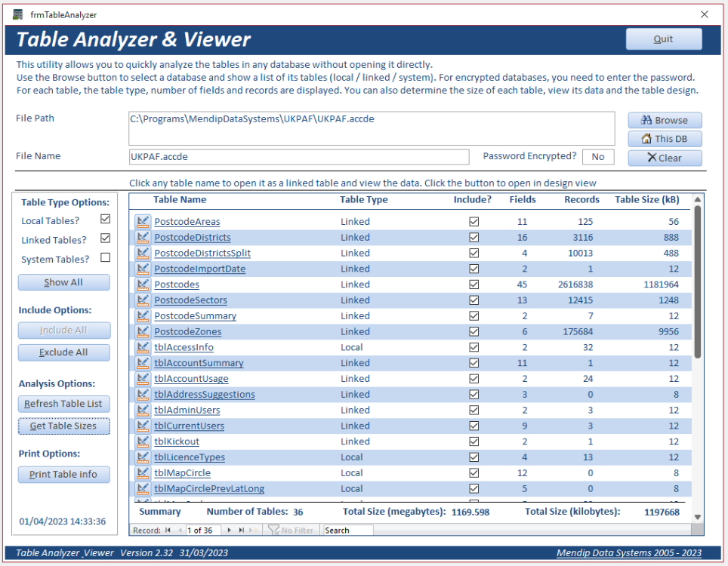
Task: Click the Table Size (kB) column header
Action: 647,200
